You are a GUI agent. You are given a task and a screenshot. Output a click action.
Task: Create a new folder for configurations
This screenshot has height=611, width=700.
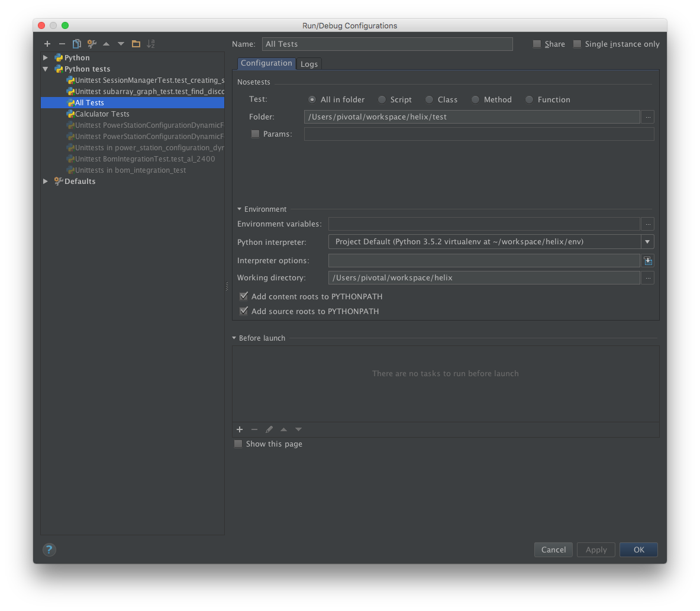click(x=136, y=44)
